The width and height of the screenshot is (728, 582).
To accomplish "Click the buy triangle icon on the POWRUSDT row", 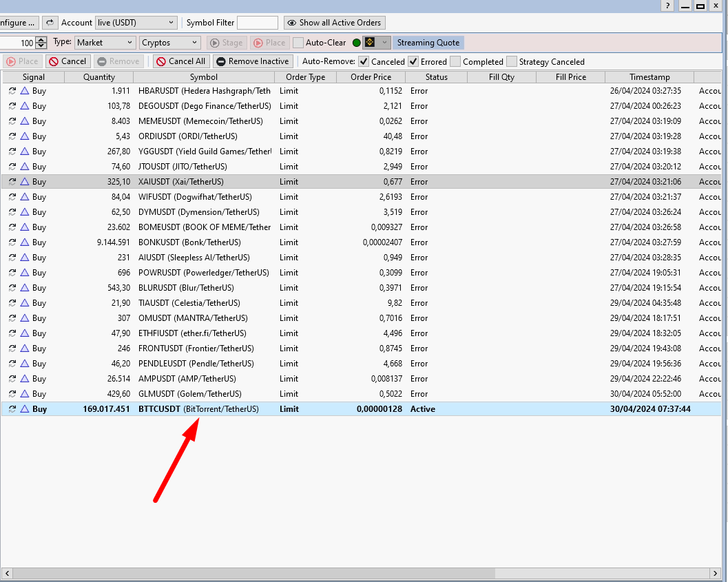I will [25, 273].
